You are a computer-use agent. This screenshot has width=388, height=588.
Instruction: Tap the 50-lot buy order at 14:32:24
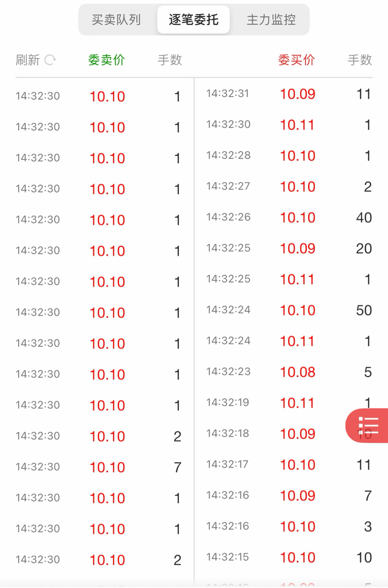(x=288, y=310)
